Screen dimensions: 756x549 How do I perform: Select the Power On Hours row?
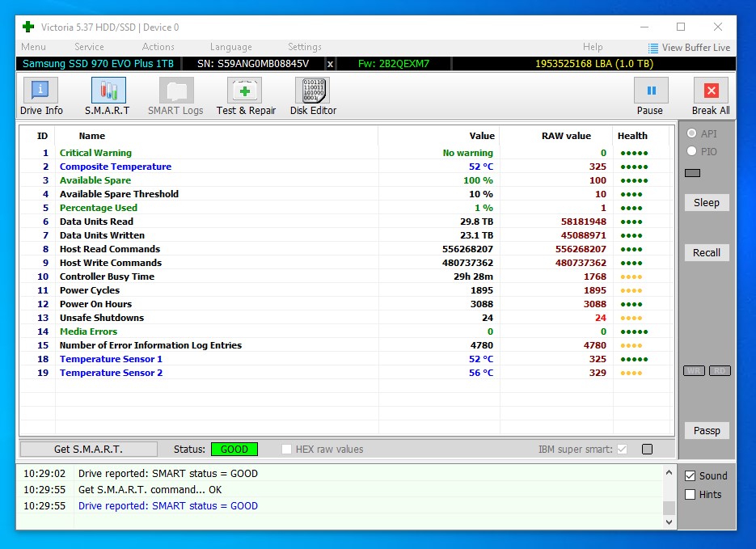346,304
